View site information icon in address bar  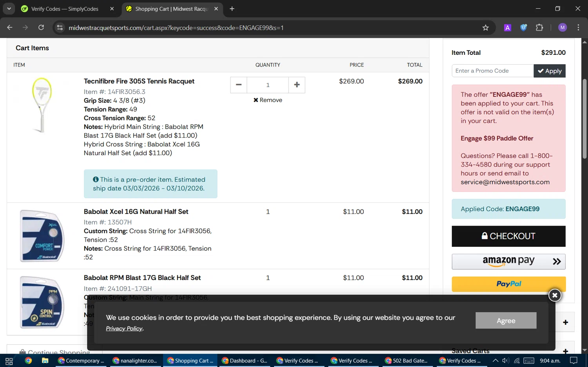pos(60,27)
